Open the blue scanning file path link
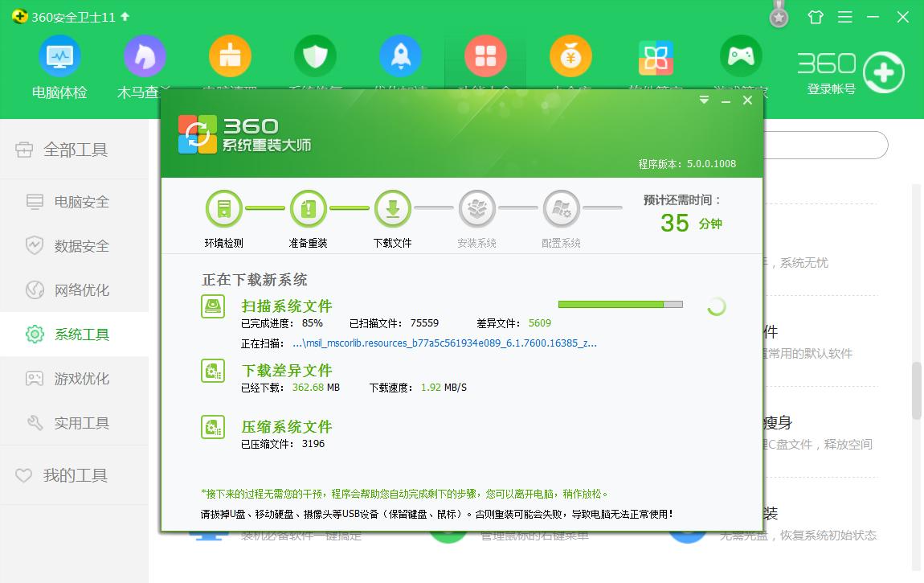Viewport: 924px width, 583px height. pyautogui.click(x=446, y=343)
